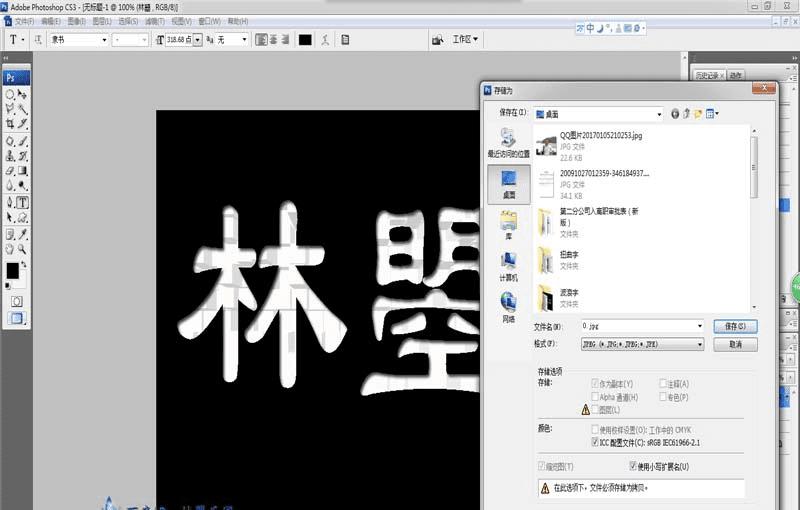Image resolution: width=800 pixels, height=510 pixels.
Task: Toggle text orientation in options bar
Action: [38, 39]
